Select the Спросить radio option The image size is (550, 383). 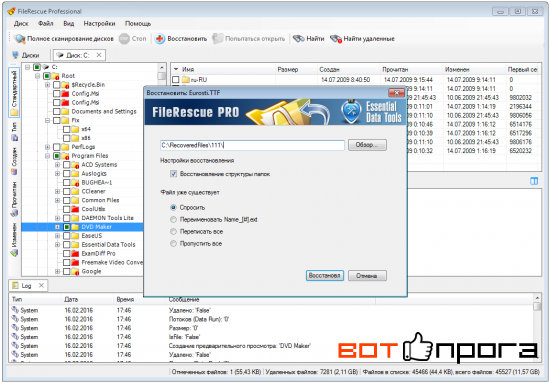173,208
